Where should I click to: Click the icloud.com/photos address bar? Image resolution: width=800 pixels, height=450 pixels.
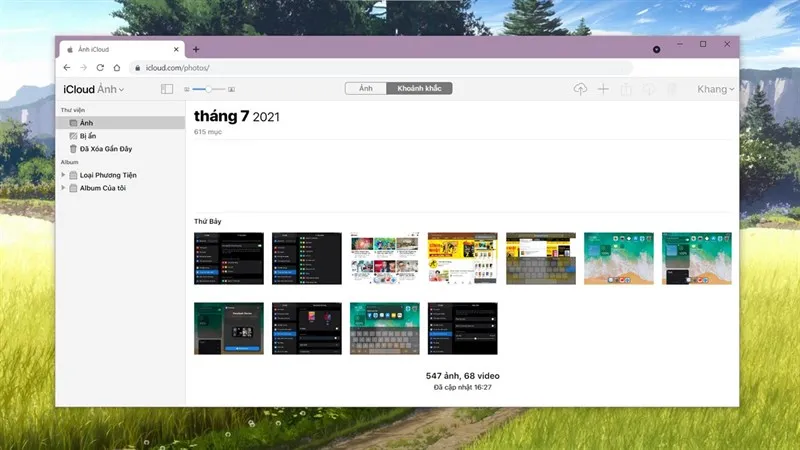coord(380,67)
